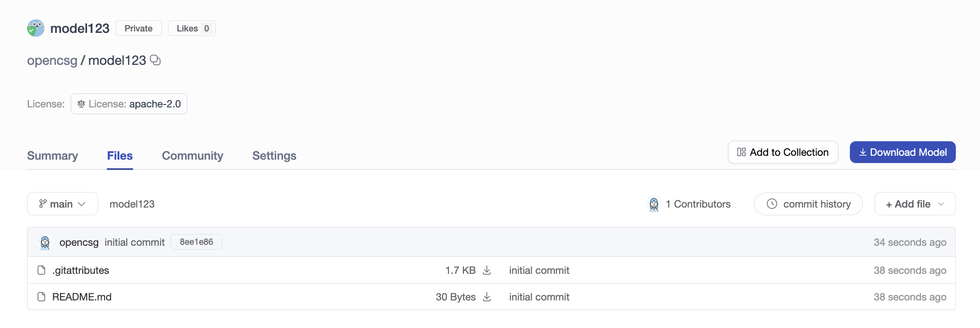Image resolution: width=980 pixels, height=328 pixels.
Task: Click the Likes counter button
Action: (192, 28)
